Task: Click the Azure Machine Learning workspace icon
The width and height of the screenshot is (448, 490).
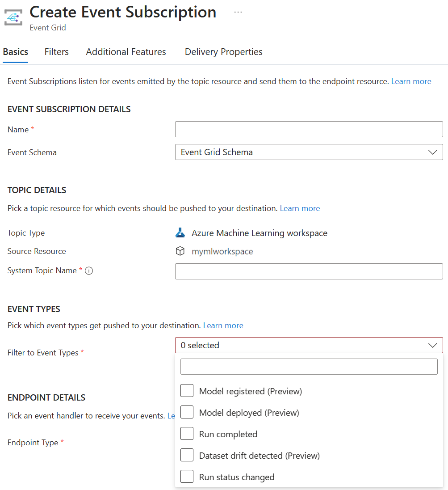Action: pyautogui.click(x=180, y=232)
